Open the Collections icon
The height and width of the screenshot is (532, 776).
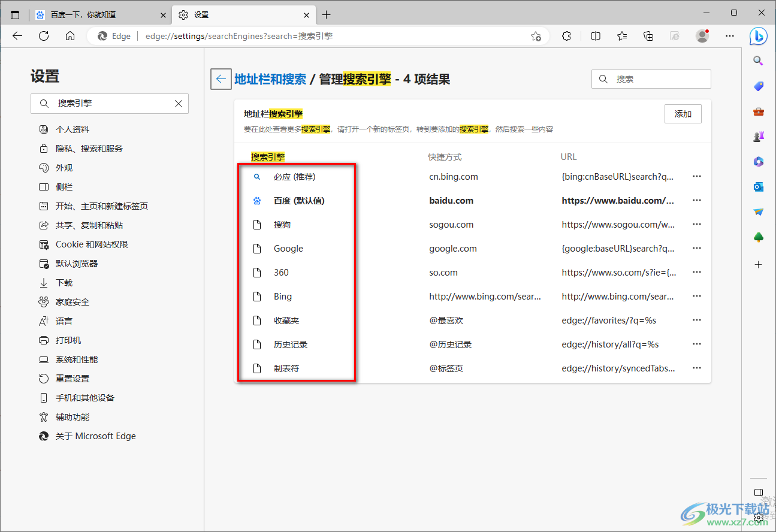pos(648,36)
